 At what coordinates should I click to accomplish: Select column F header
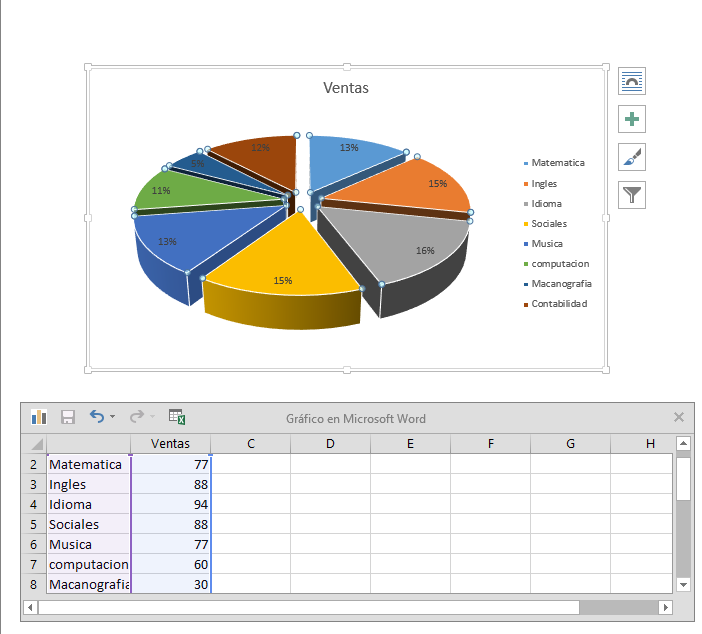click(491, 444)
